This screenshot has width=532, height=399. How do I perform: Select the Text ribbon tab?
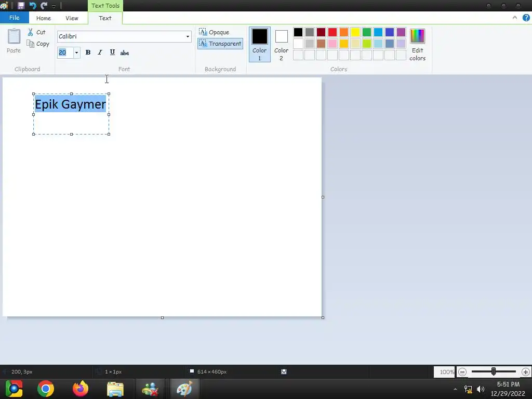[105, 18]
